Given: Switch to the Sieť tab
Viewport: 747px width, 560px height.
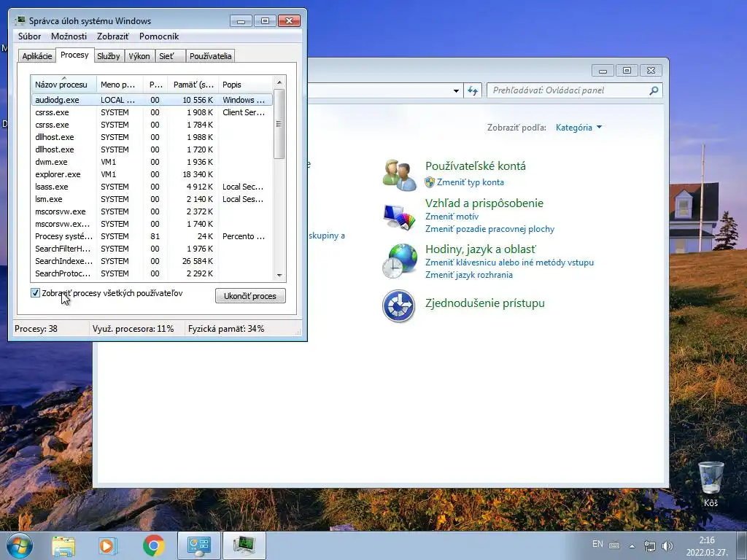Looking at the screenshot, I should (170, 56).
